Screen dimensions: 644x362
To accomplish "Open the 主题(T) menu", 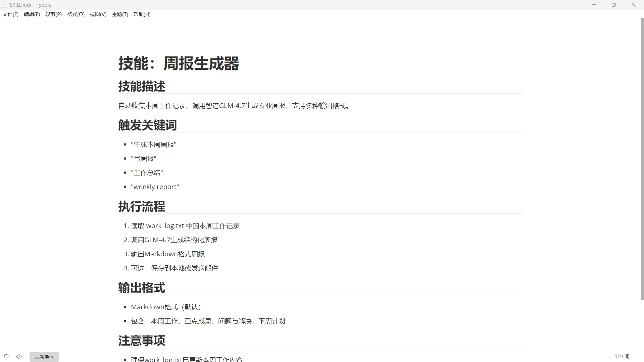I will 120,14.
